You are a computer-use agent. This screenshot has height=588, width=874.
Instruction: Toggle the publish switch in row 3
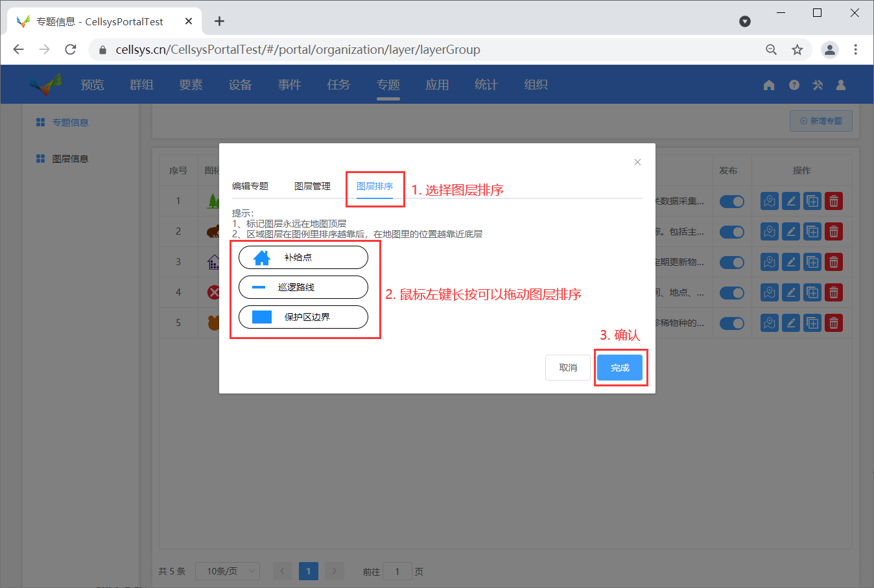tap(732, 263)
